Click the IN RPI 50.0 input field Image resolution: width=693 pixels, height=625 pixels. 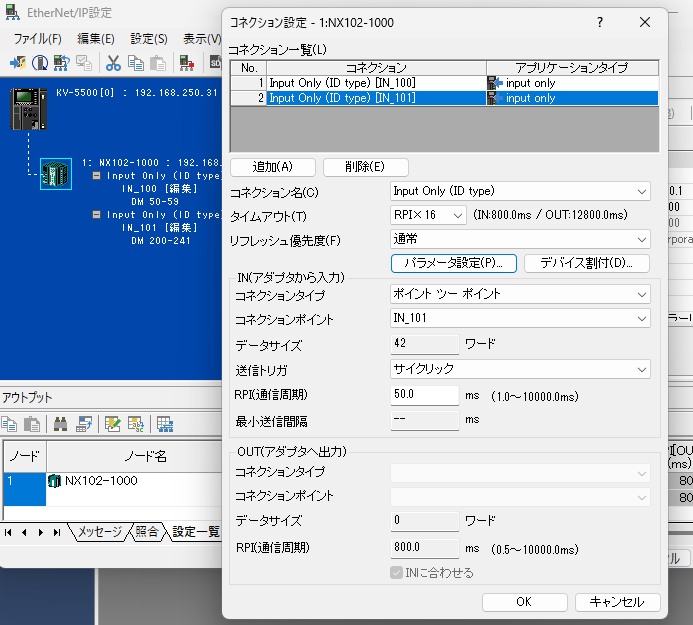click(424, 396)
